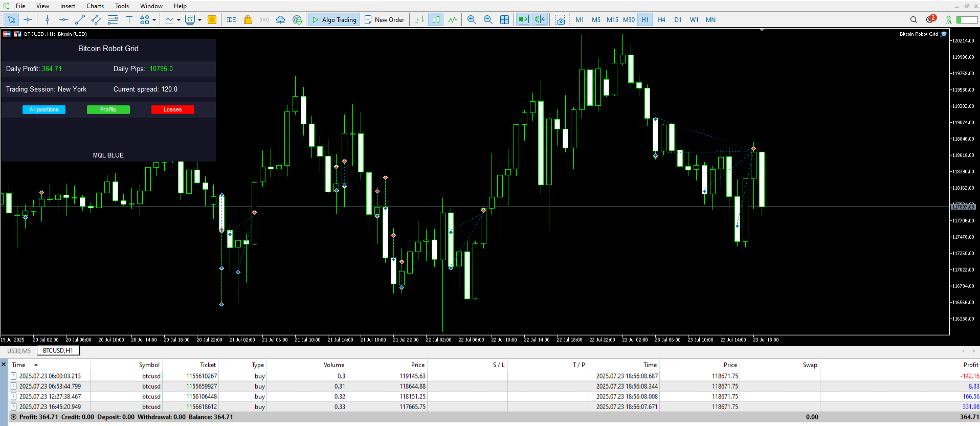This screenshot has width=980, height=426.
Task: Click the green connection progress bar
Action: 967,20
